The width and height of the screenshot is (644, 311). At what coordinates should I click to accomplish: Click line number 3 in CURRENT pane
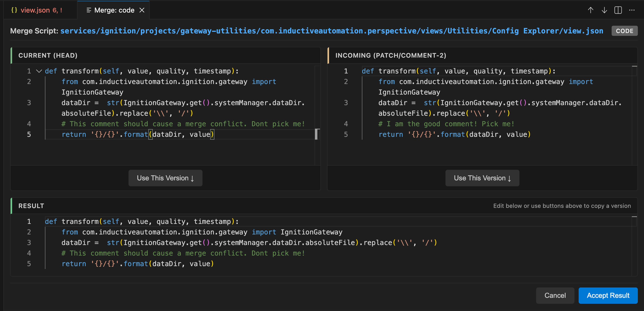click(x=29, y=103)
